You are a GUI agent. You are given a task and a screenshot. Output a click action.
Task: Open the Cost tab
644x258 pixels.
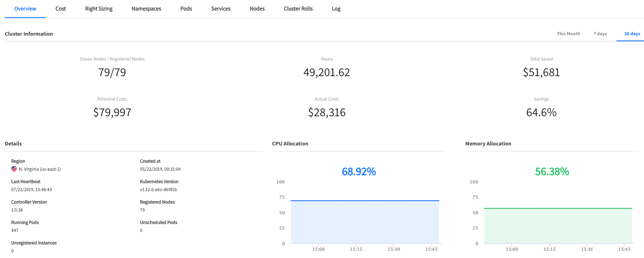click(x=61, y=9)
